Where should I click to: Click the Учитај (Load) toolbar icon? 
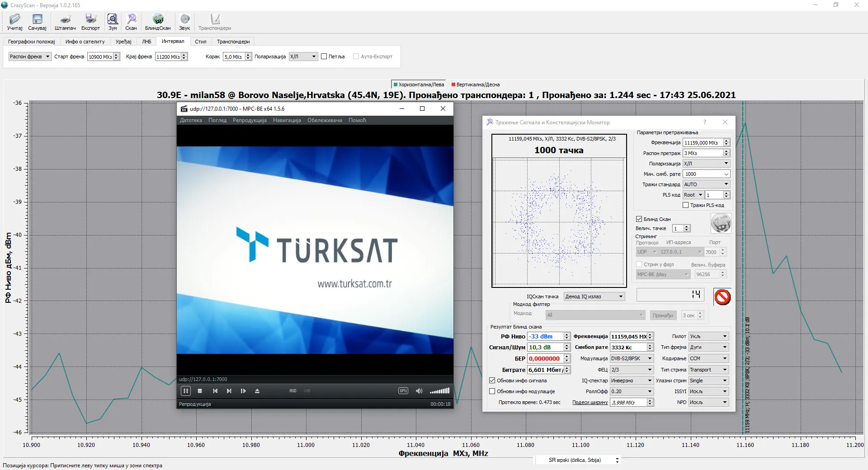coord(15,21)
